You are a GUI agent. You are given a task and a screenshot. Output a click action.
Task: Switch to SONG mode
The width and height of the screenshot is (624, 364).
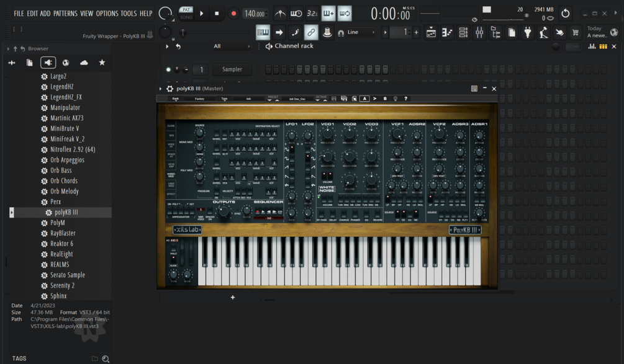point(186,17)
